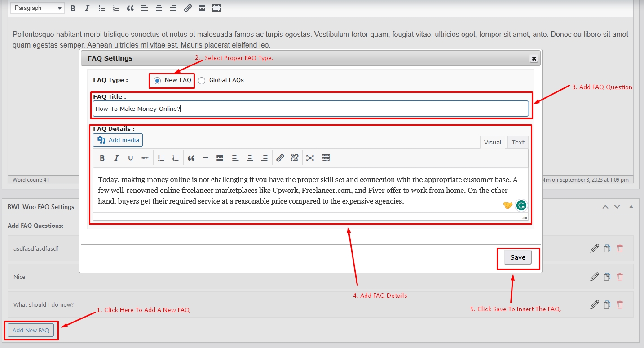Image resolution: width=644 pixels, height=348 pixels.
Task: Select the Global FAQs radio option
Action: click(202, 81)
